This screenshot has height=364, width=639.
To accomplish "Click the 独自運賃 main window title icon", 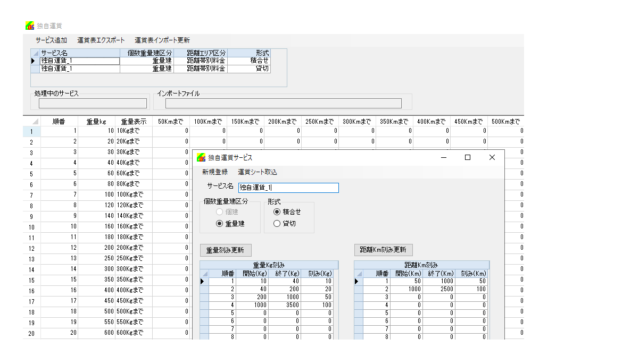I will 30,26.
